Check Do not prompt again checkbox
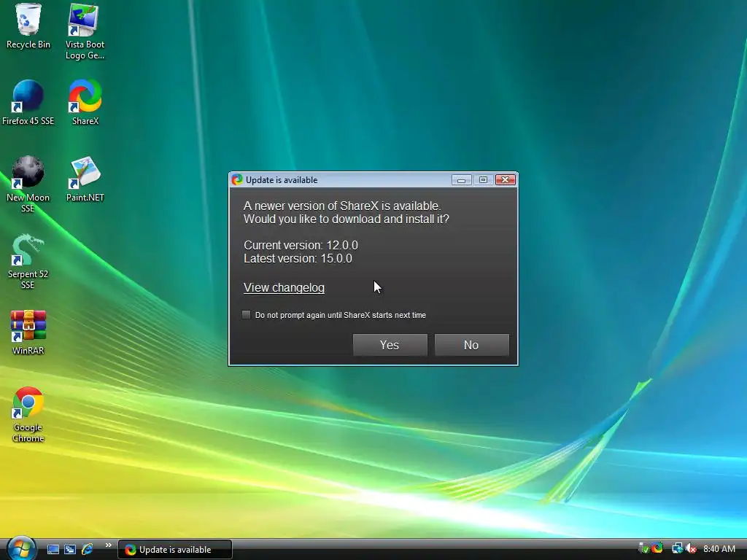Screen dimensions: 747x560 [247, 315]
